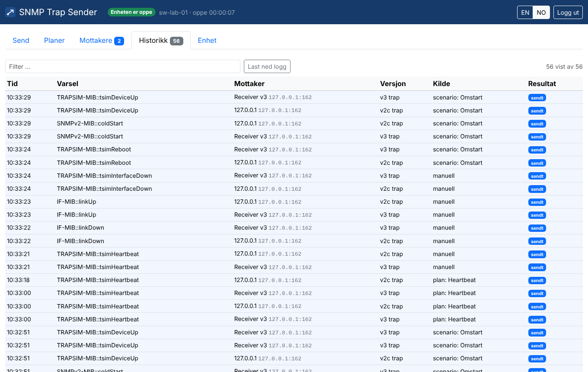Open the Mottakere tab
This screenshot has width=588, height=372.
tap(102, 40)
